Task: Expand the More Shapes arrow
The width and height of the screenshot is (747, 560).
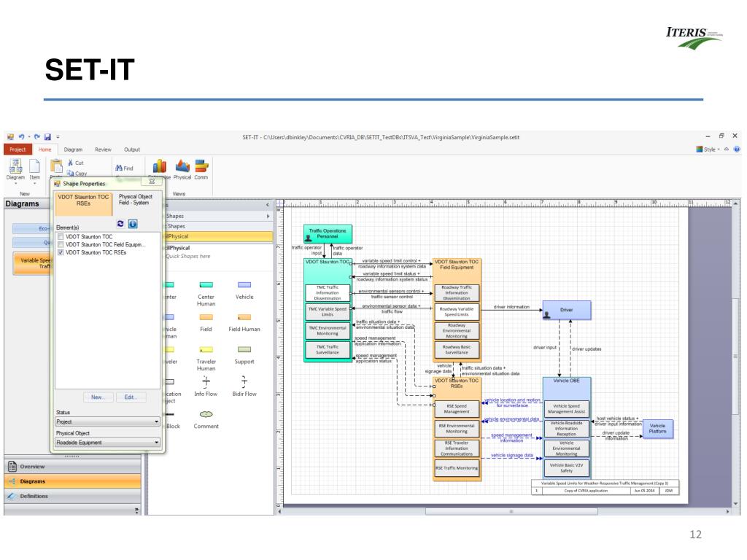Action: (268, 216)
